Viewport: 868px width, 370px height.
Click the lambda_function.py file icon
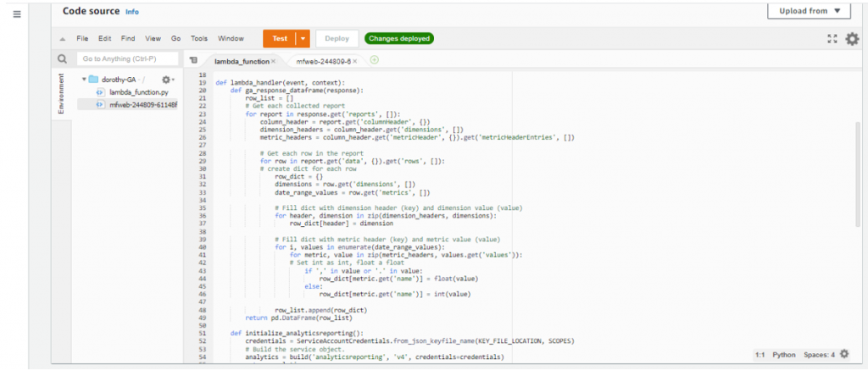tap(100, 91)
